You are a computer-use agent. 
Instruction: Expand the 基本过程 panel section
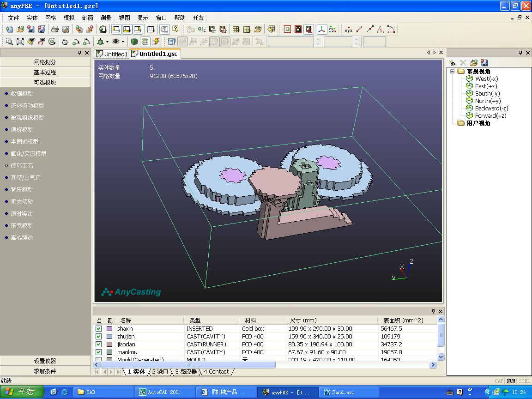(45, 72)
